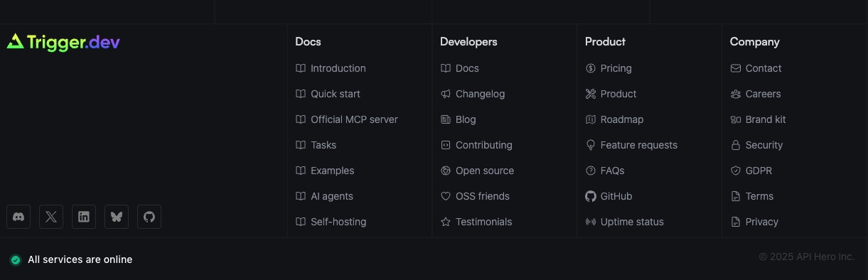Screen dimensions: 868x280
Task: Click the people icon beside Careers
Action: pos(736,94)
